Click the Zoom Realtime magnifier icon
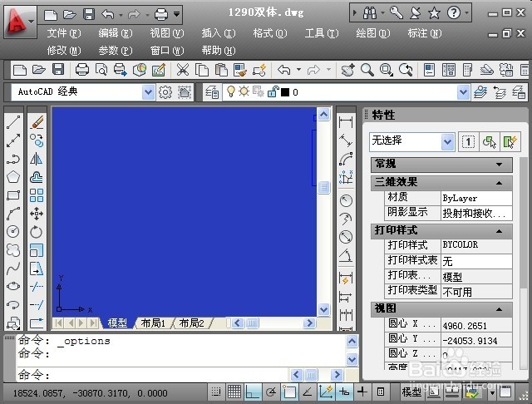532x404 pixels. [367, 70]
